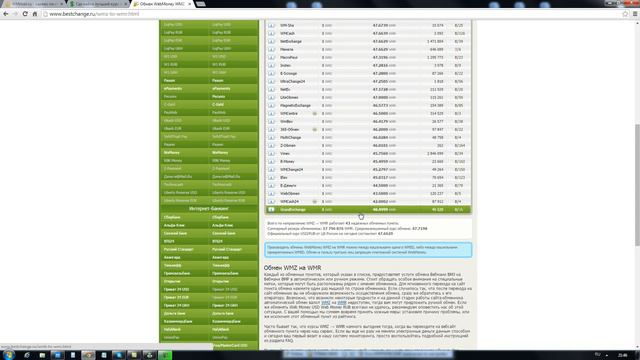
Task: Click the info icon of the UltraChange24 row
Action: point(271,81)
